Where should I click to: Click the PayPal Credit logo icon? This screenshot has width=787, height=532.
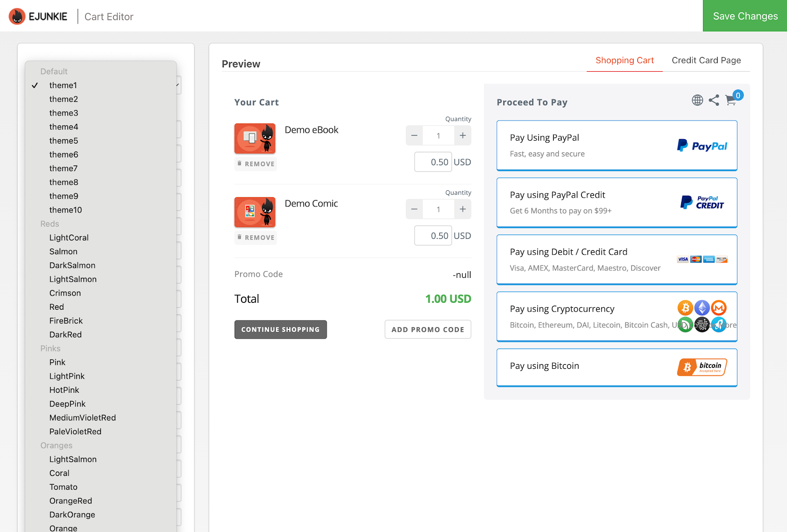click(702, 202)
